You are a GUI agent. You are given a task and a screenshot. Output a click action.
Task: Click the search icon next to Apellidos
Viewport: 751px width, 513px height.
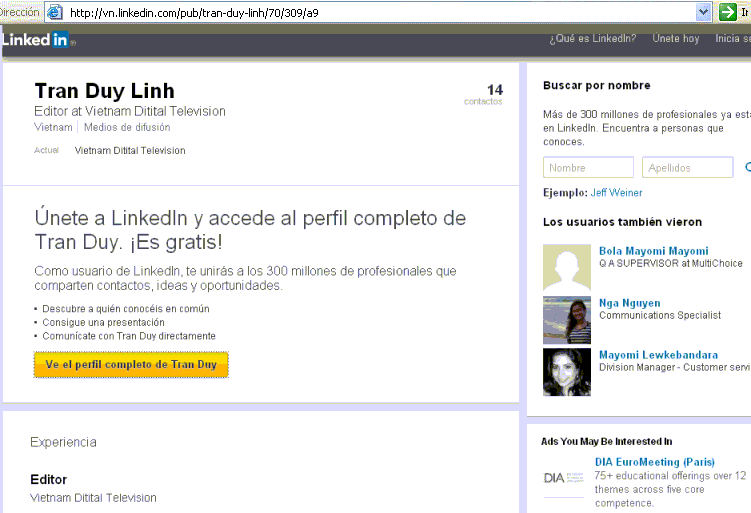click(748, 167)
